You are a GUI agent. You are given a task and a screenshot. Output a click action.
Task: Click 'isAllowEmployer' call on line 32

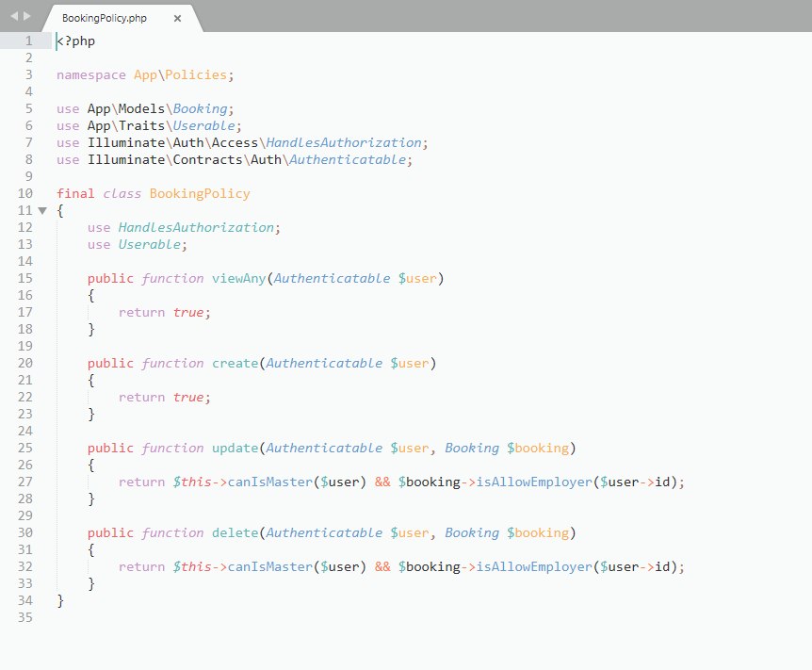pos(534,567)
